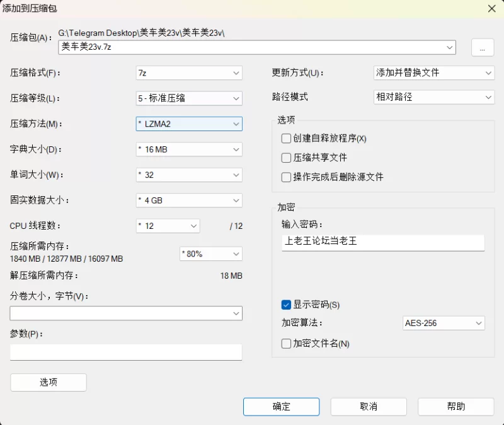Uncheck the 显示密码 show password box
Viewport: 504px width, 425px height.
point(286,305)
